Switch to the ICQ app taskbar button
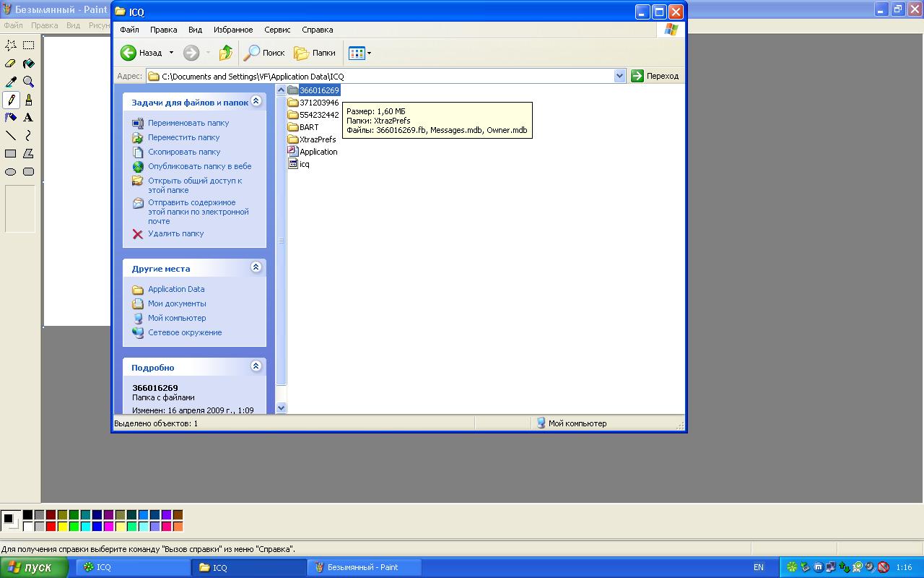Viewport: 924px width, 578px height. click(134, 567)
